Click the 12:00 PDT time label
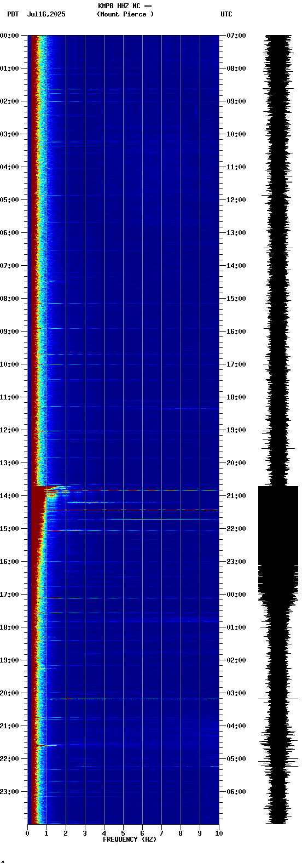This screenshot has width=302, height=868. [9, 430]
